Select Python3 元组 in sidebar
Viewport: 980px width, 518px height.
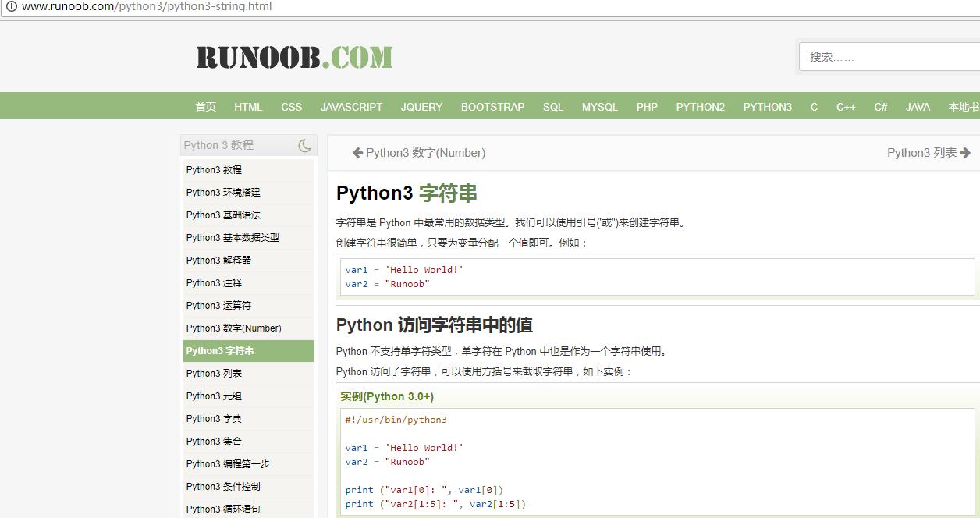click(249, 396)
